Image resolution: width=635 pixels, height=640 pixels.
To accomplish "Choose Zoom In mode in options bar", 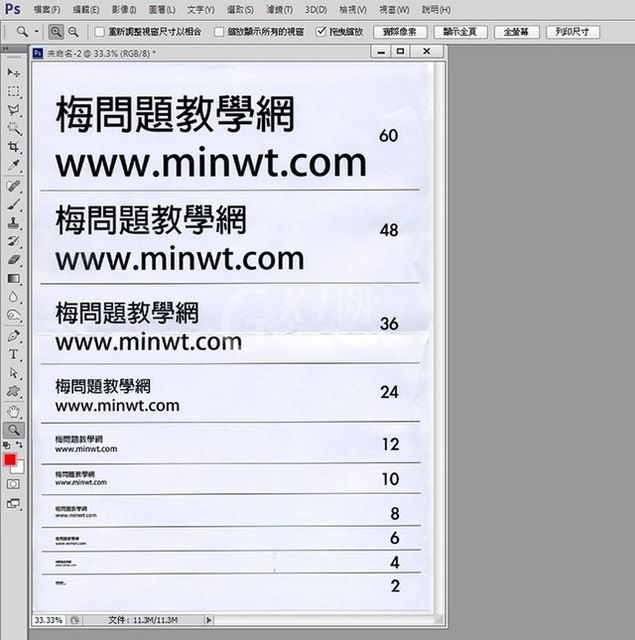I will [x=56, y=31].
